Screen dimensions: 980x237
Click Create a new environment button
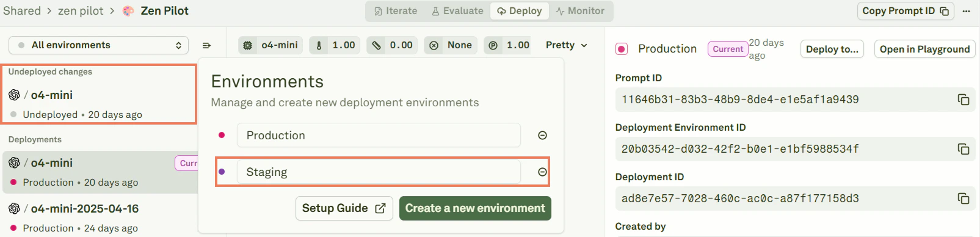(475, 208)
